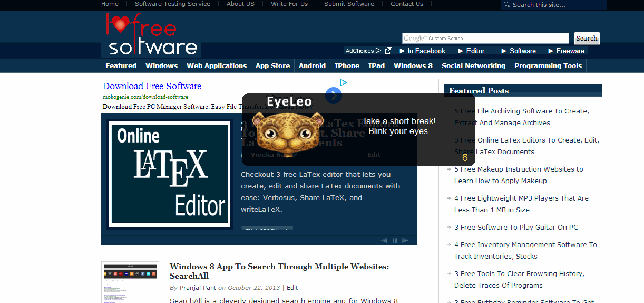The image size is (644, 303).
Task: Open 3 Free Software To Play Guitar post
Action: 516,228
